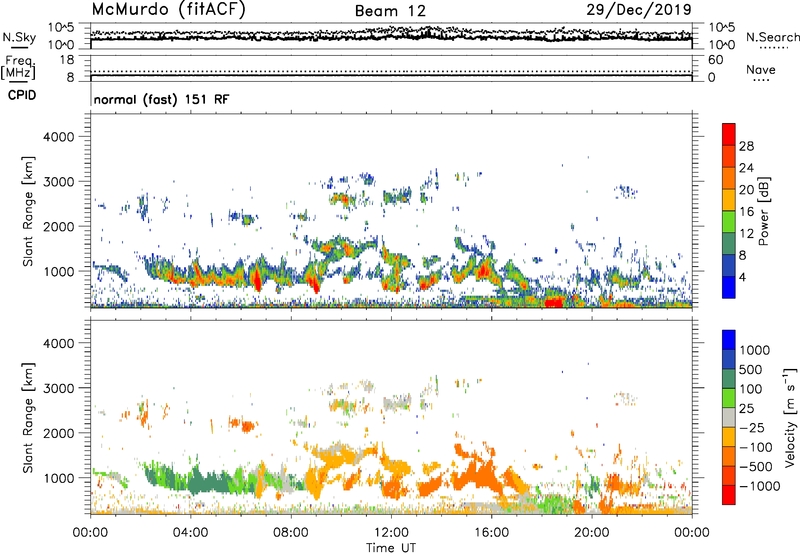Click the '08:00' time axis label
Image resolution: width=800 pixels, height=554 pixels.
290,533
